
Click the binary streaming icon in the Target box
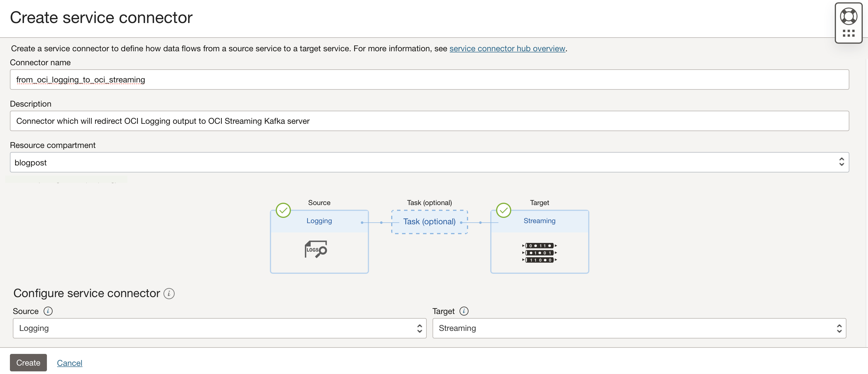coord(539,253)
